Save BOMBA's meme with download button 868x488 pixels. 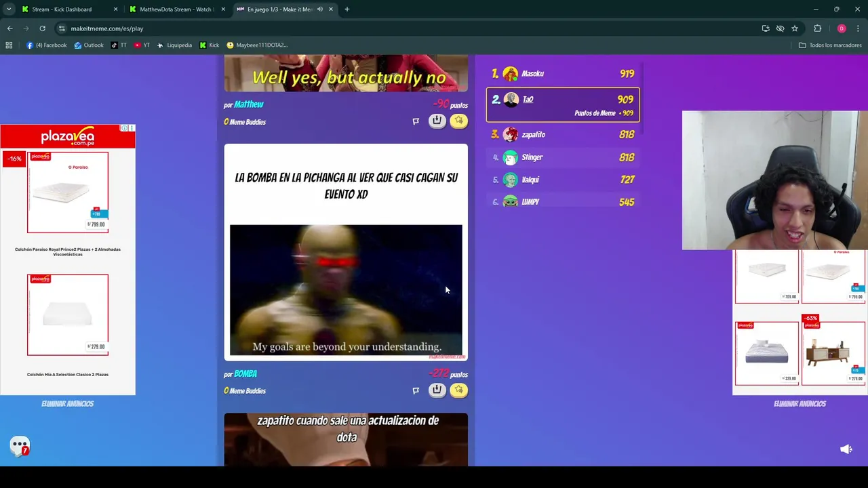tap(437, 390)
